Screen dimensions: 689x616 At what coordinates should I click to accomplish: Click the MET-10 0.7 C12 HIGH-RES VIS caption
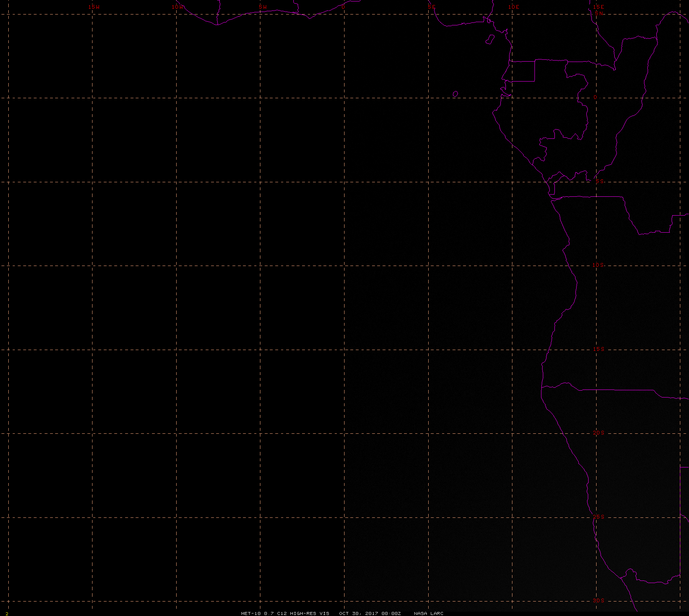[285, 613]
